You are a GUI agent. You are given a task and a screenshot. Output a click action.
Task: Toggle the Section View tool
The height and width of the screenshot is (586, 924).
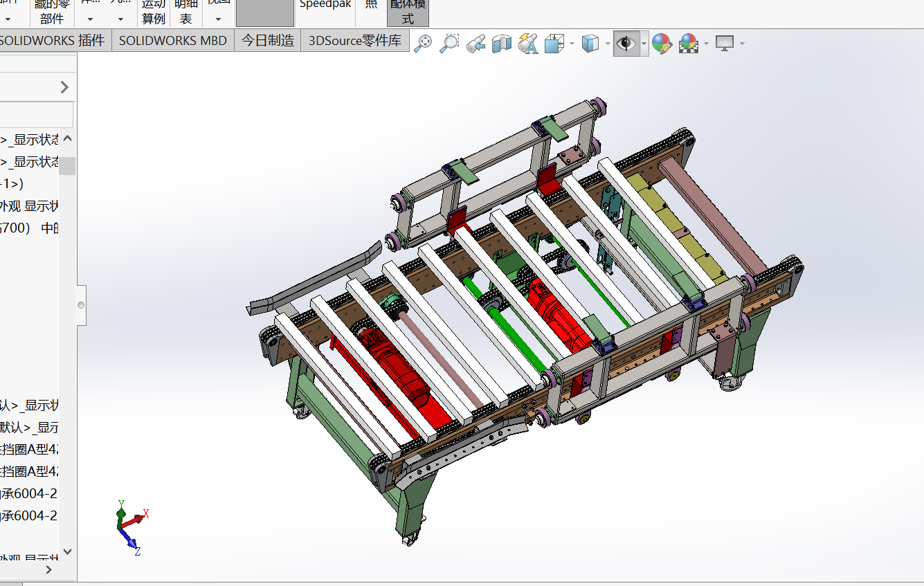coord(502,44)
